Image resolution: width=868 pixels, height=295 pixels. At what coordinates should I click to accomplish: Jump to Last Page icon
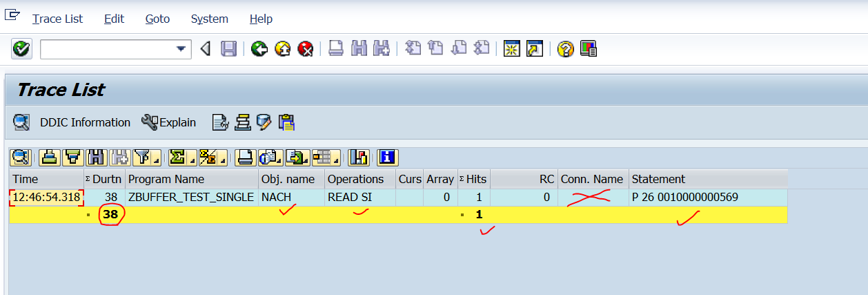click(x=481, y=49)
